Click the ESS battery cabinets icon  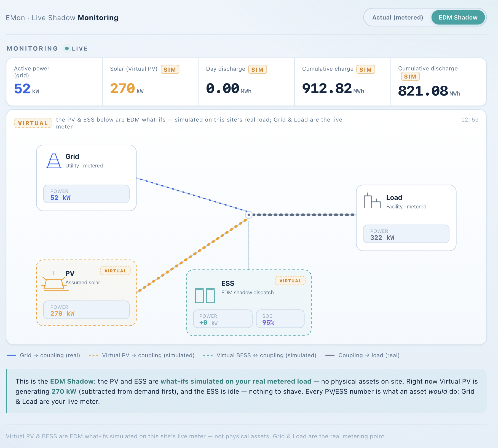coord(205,295)
